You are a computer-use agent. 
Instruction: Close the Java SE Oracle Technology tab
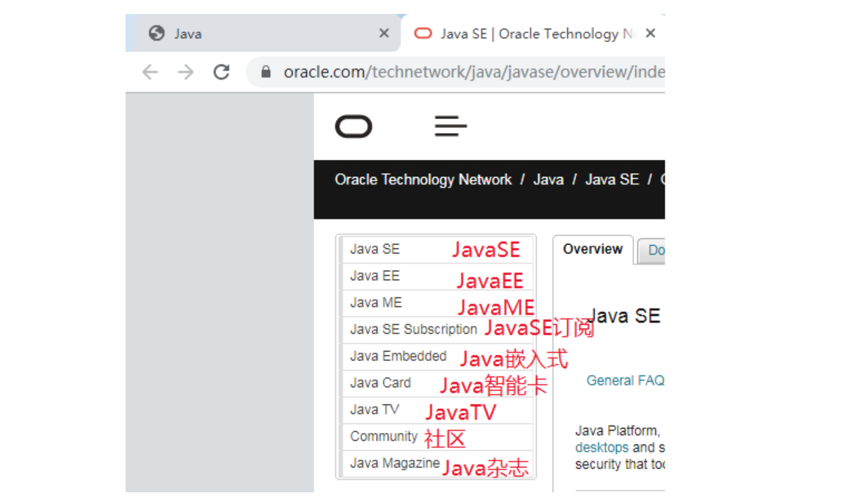[650, 33]
